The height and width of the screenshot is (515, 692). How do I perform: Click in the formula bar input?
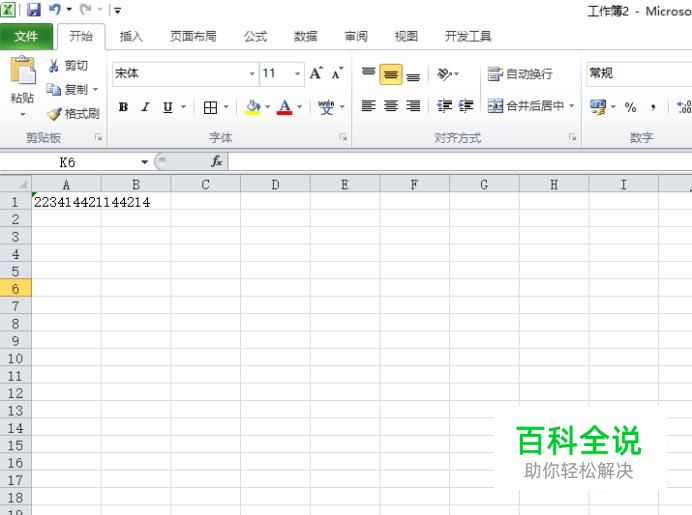[x=460, y=162]
